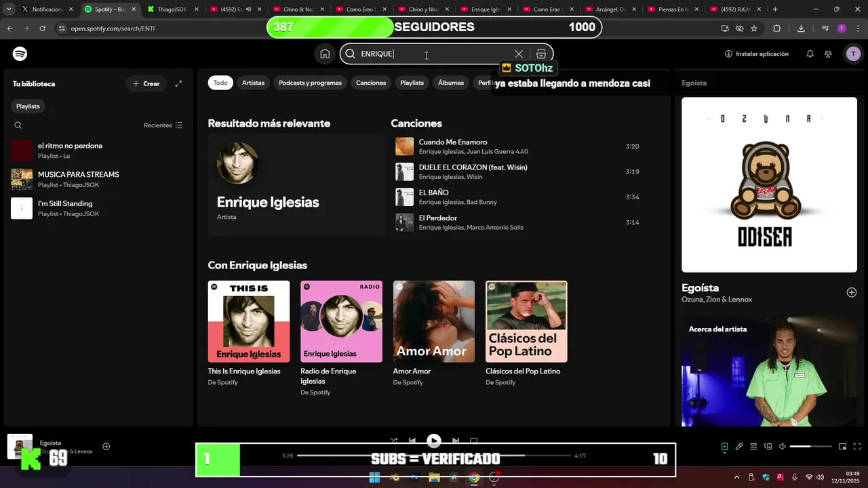868x488 pixels.
Task: Open the Recientes sort dropdown
Action: coord(163,125)
